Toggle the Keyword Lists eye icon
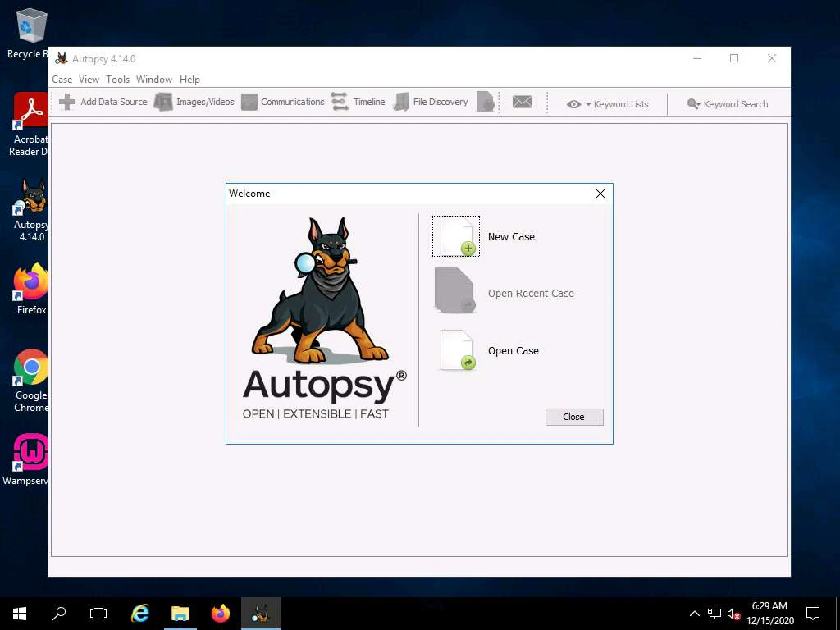The width and height of the screenshot is (840, 630). (x=573, y=104)
